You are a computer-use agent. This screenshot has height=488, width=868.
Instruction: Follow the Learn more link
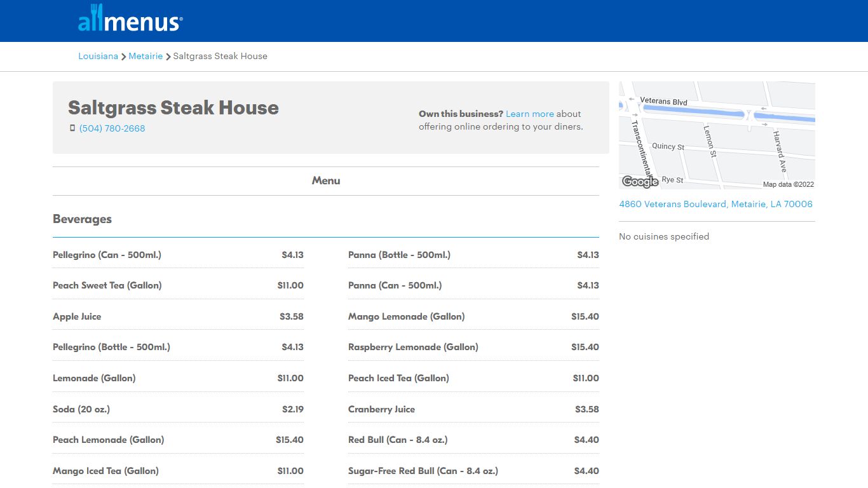point(530,114)
